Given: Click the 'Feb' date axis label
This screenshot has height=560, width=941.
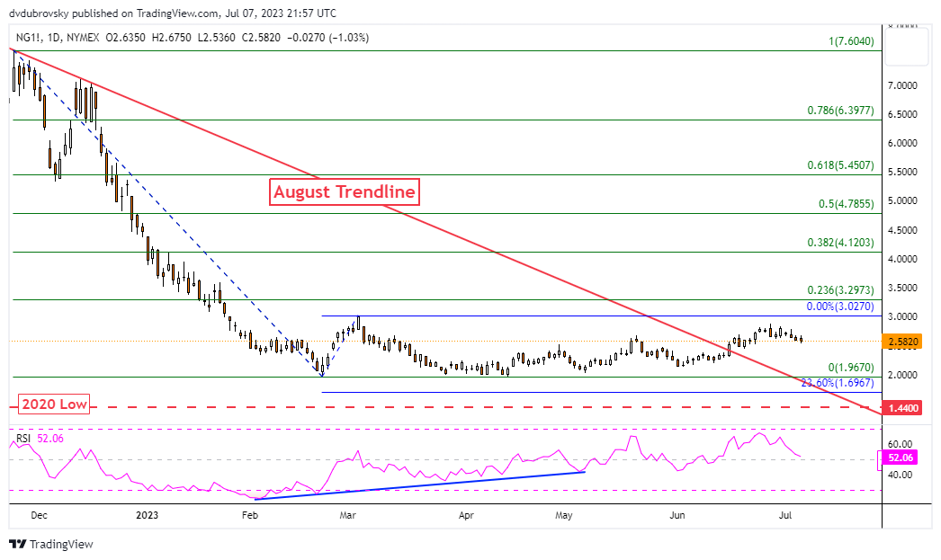Looking at the screenshot, I should (x=250, y=515).
